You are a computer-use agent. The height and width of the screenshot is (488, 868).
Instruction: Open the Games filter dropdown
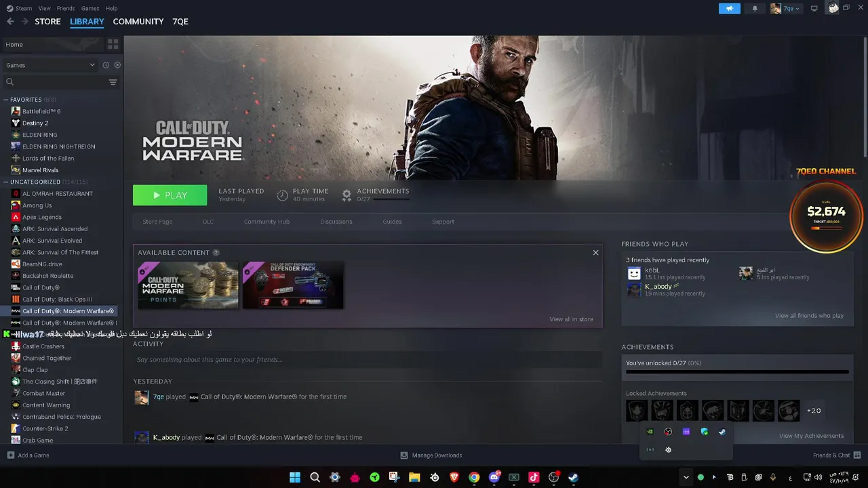click(51, 65)
